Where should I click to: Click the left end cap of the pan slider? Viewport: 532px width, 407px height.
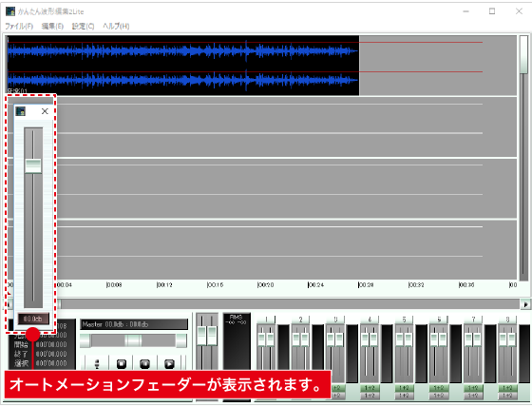(x=85, y=340)
